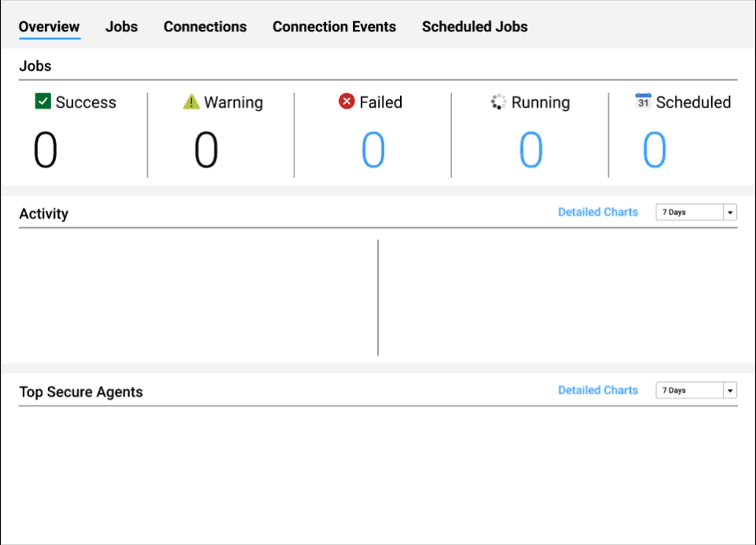Click the Failed jobs blue zero count
756x545 pixels.
372,148
